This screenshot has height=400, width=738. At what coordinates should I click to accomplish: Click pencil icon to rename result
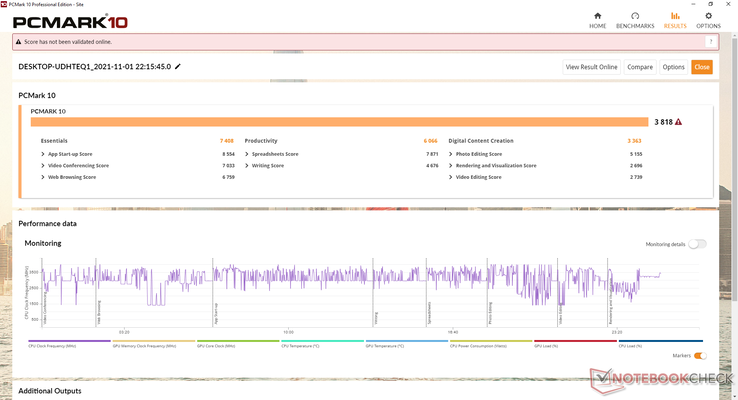(x=178, y=67)
